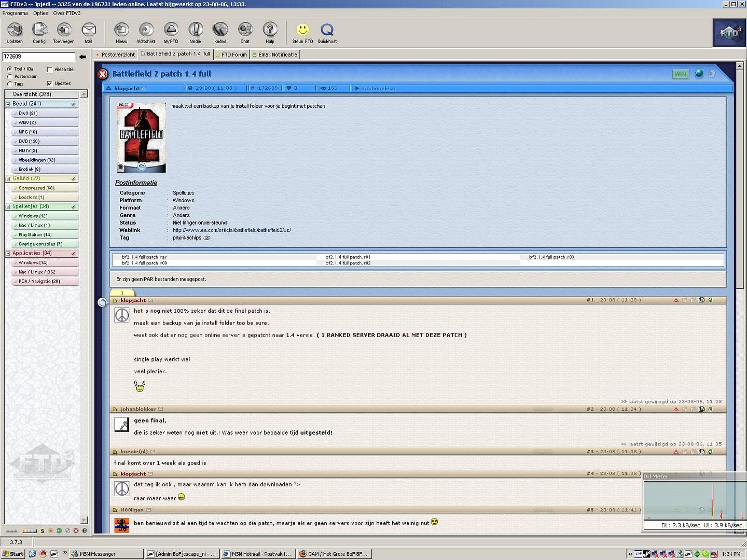
Task: Click the mail envelope icon next to johanblokker
Action: [161, 409]
